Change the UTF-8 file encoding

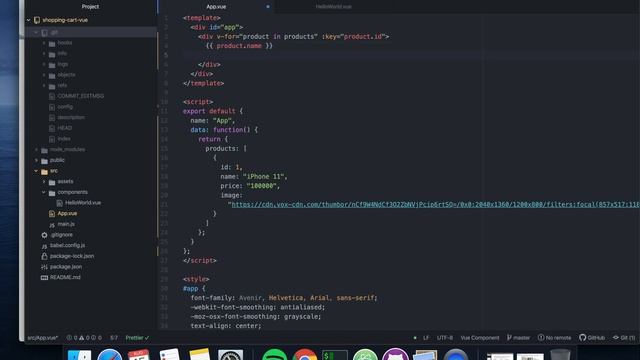tap(444, 338)
